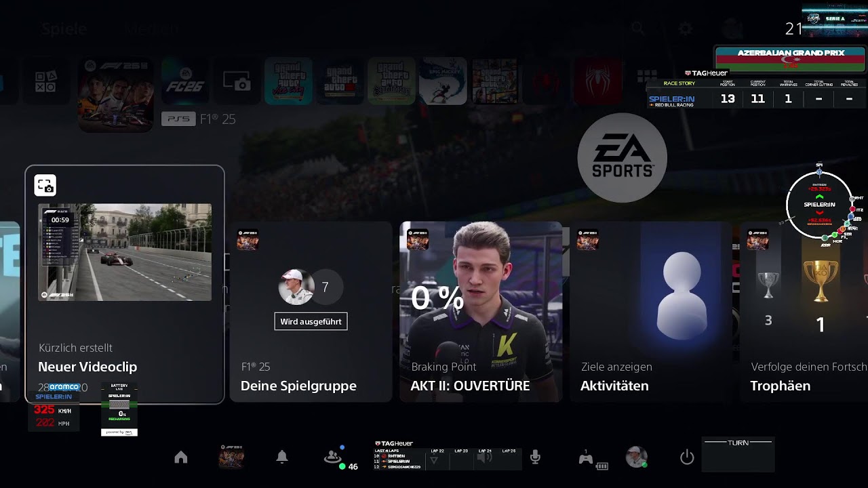868x488 pixels.
Task: Select the F1 25 game tile
Action: [x=115, y=94]
